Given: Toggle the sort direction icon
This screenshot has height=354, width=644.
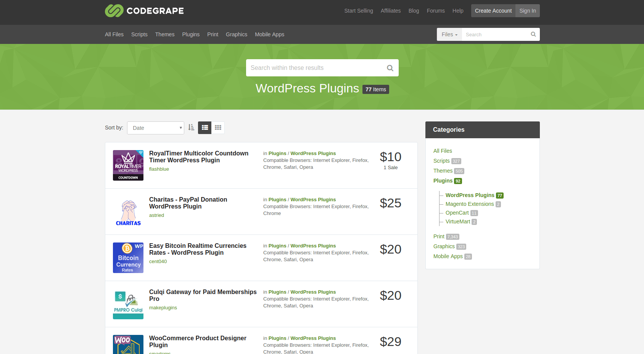Looking at the screenshot, I should pos(191,128).
